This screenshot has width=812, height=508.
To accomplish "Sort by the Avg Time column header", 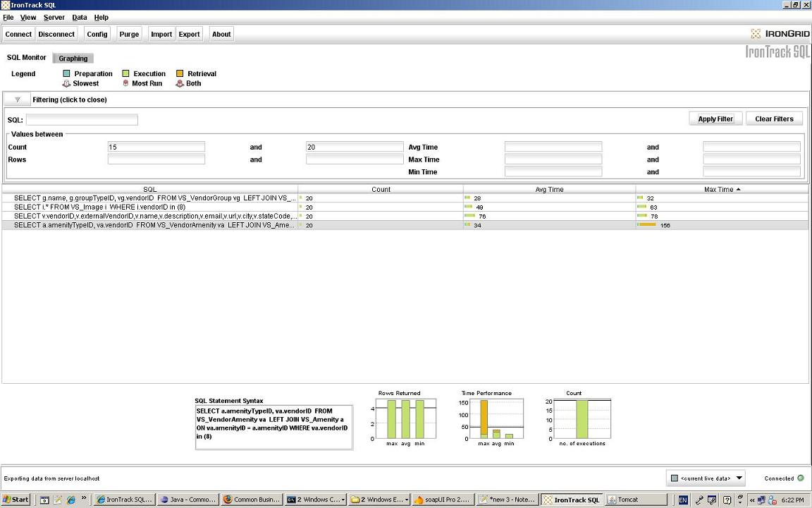I will (x=550, y=189).
